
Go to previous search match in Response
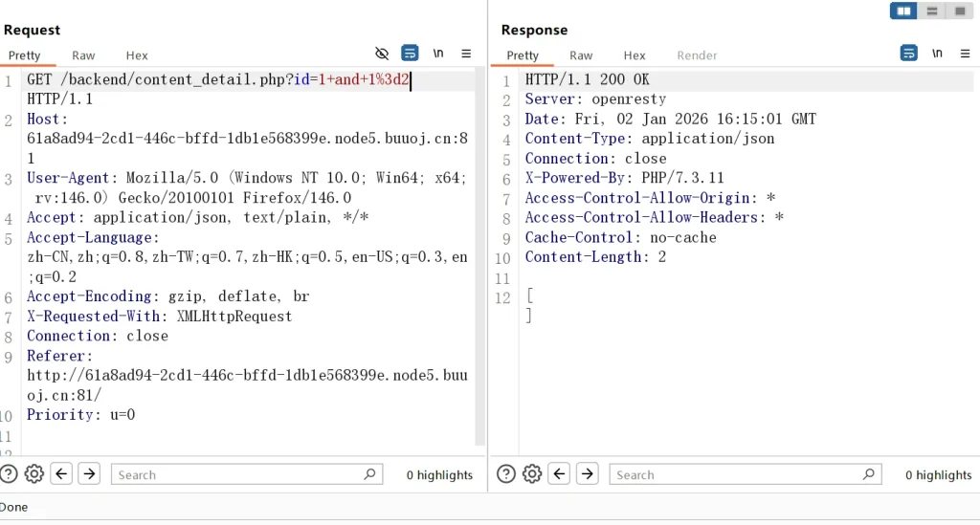(x=560, y=473)
